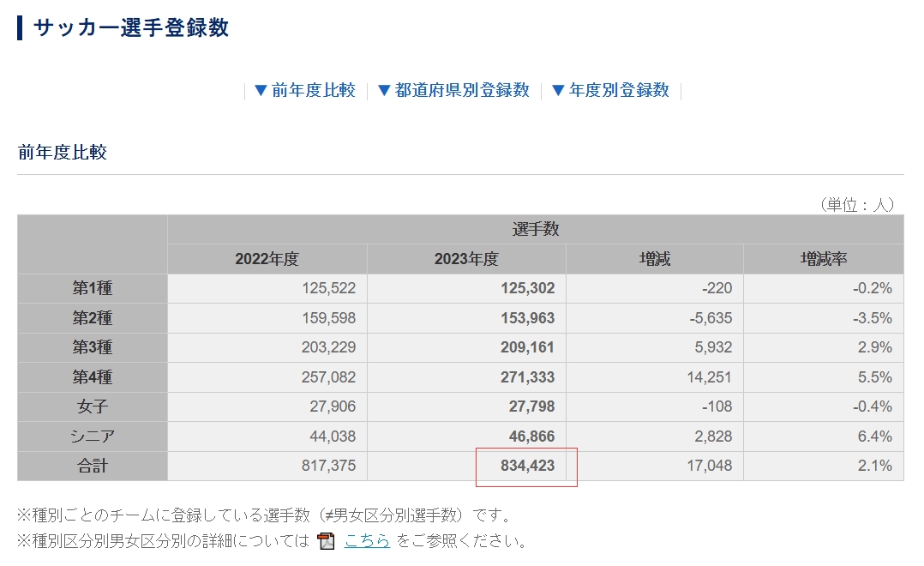Select the 増減 column header
Image resolution: width=924 pixels, height=566 pixels.
(x=655, y=259)
